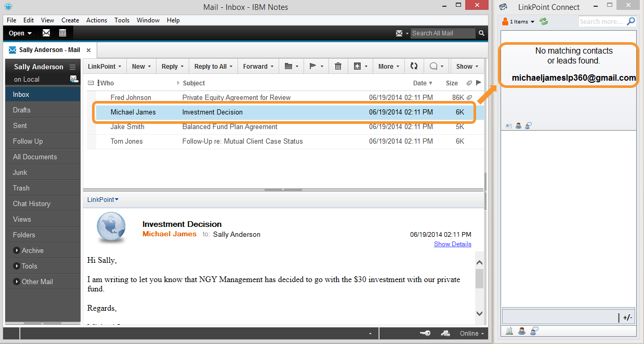Open the Forward dropdown
Image resolution: width=644 pixels, height=344 pixels.
point(258,66)
